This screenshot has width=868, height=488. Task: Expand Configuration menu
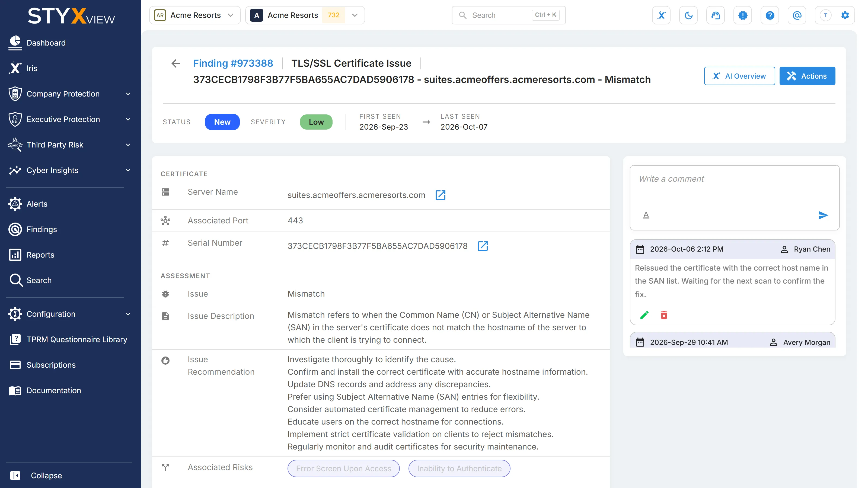point(71,314)
